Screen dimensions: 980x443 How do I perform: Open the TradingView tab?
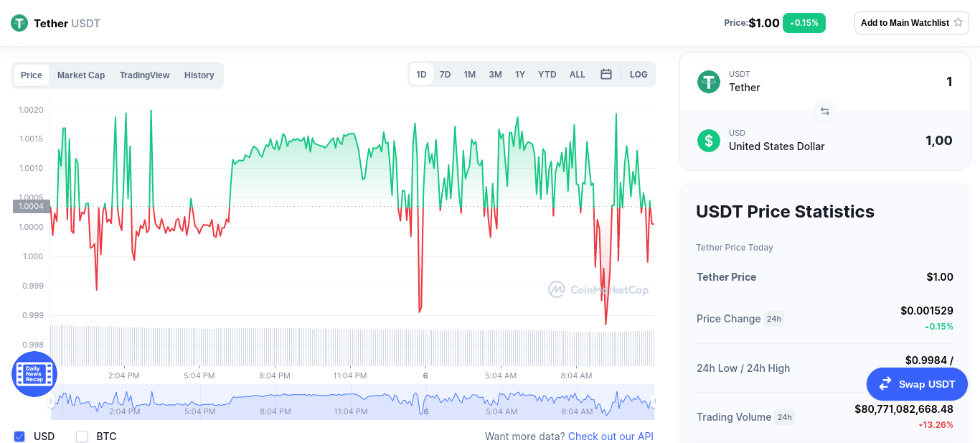(x=145, y=75)
